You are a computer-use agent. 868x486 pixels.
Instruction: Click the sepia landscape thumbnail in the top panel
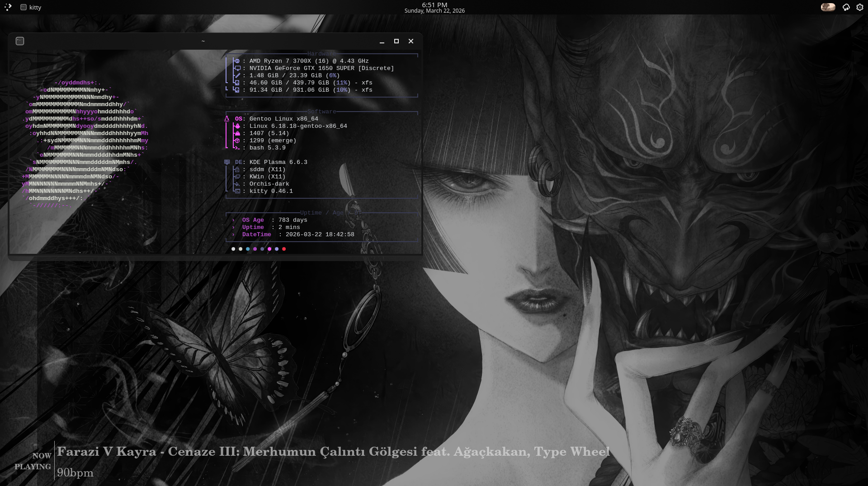828,7
